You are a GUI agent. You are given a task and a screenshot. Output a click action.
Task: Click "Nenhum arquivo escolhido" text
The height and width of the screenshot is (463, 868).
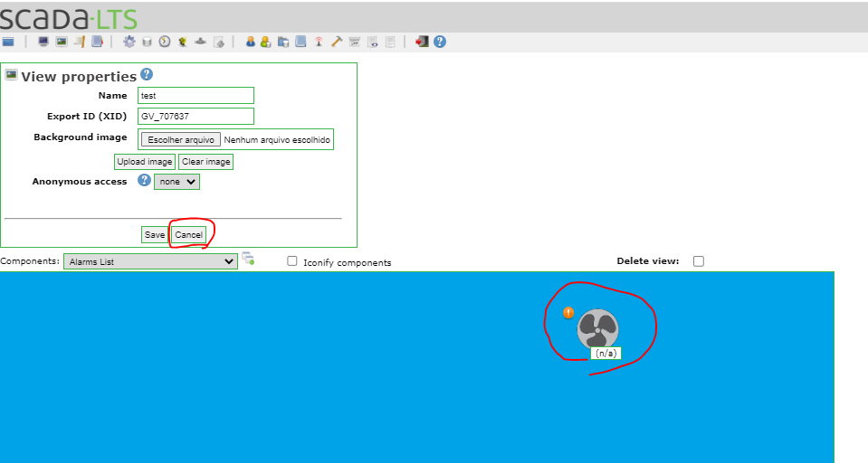pyautogui.click(x=277, y=140)
